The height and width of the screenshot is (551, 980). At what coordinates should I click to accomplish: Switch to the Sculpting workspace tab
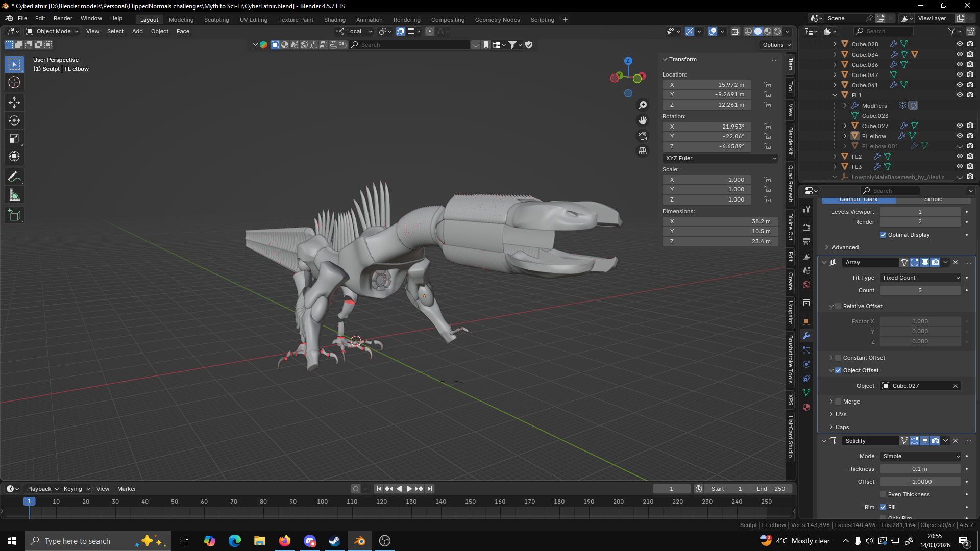coord(216,20)
